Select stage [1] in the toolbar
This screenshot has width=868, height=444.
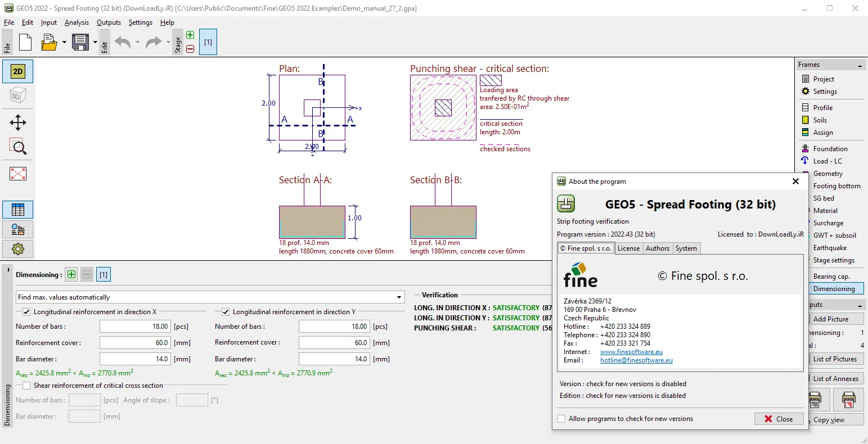pos(208,42)
